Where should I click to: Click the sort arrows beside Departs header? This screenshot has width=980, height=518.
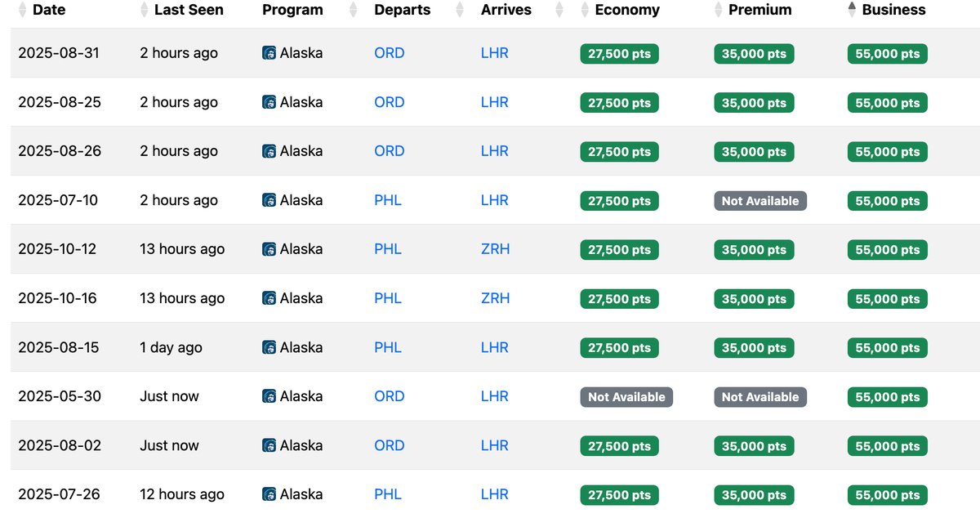coord(460,10)
